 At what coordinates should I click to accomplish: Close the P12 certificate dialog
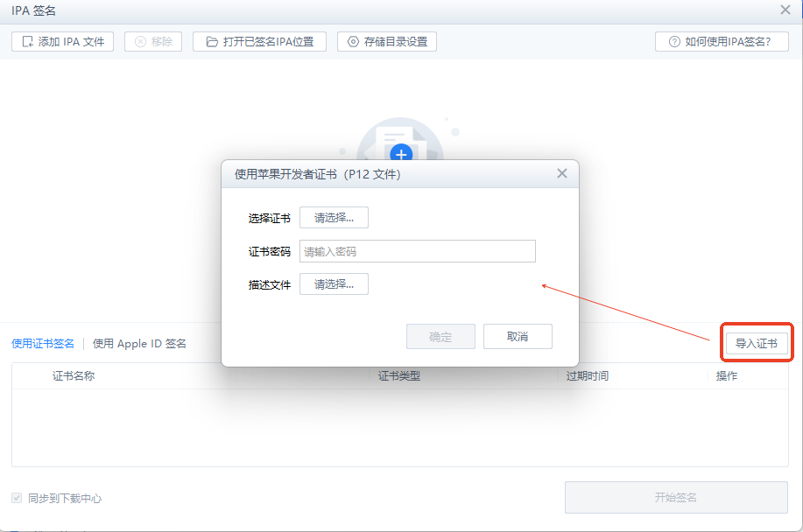point(562,173)
